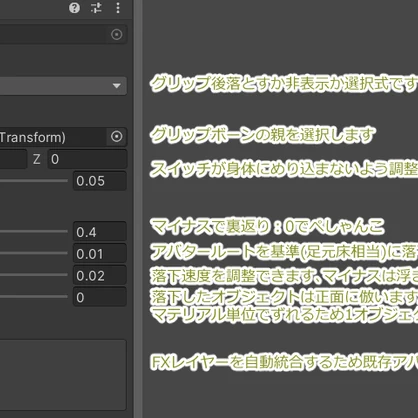Click the text starting 'グリップ後落とすか非表示か'
The width and height of the screenshot is (418, 418).
(284, 83)
